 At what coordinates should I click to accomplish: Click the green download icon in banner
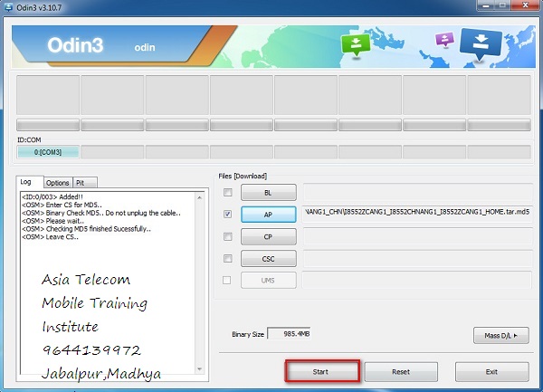pyautogui.click(x=356, y=45)
